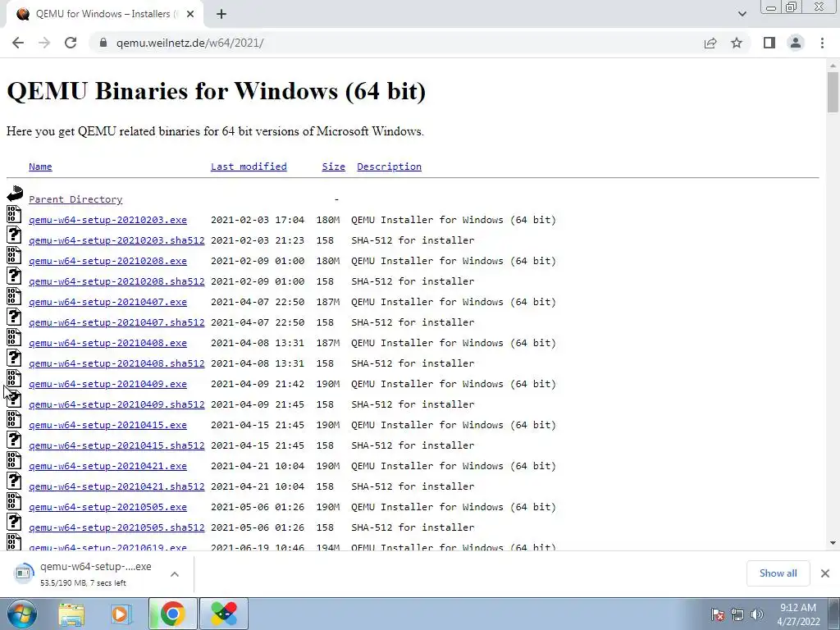Expand download item options chevron

pos(175,573)
